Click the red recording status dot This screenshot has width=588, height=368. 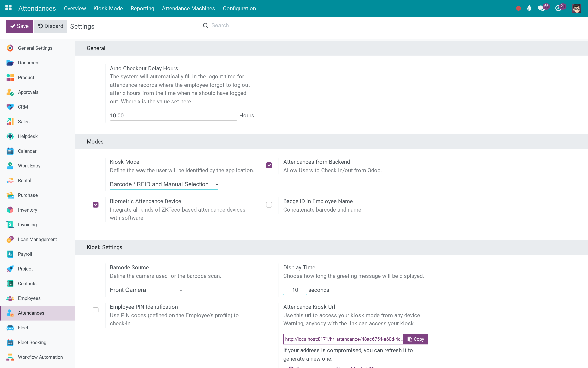pos(518,8)
